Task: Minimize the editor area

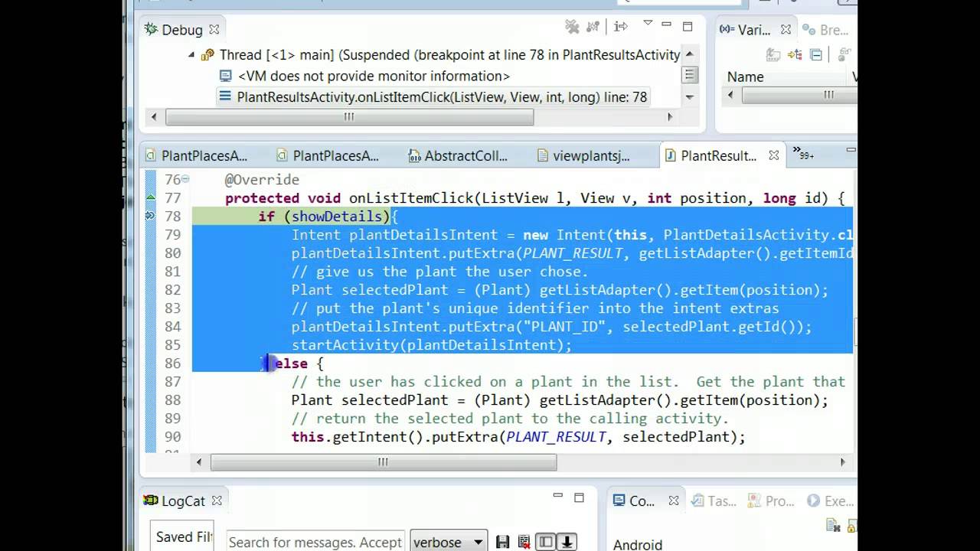Action: pyautogui.click(x=851, y=151)
